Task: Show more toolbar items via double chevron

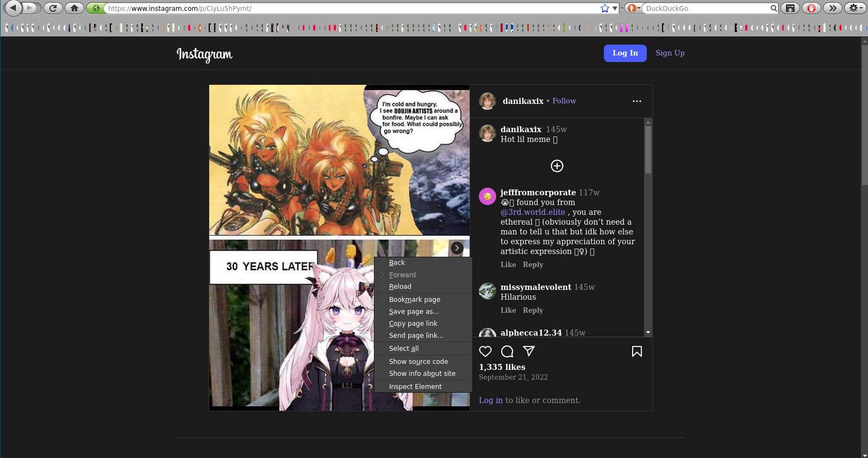Action: click(x=833, y=8)
